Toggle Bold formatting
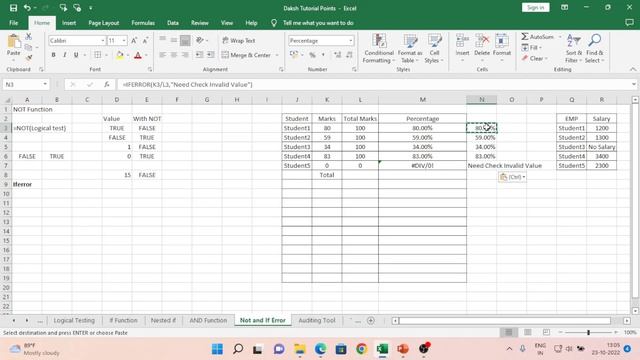Viewport: 640px width, 360px height. (x=53, y=55)
